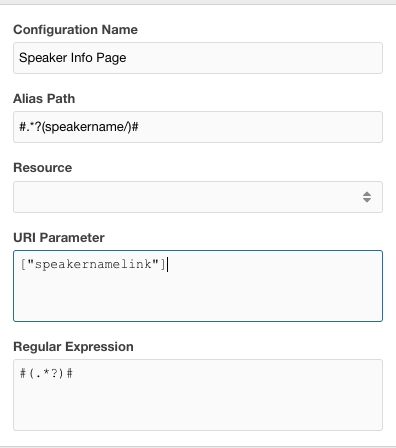Image resolution: width=396 pixels, height=448 pixels.
Task: Focus the URI Parameter text area
Action: coord(198,286)
